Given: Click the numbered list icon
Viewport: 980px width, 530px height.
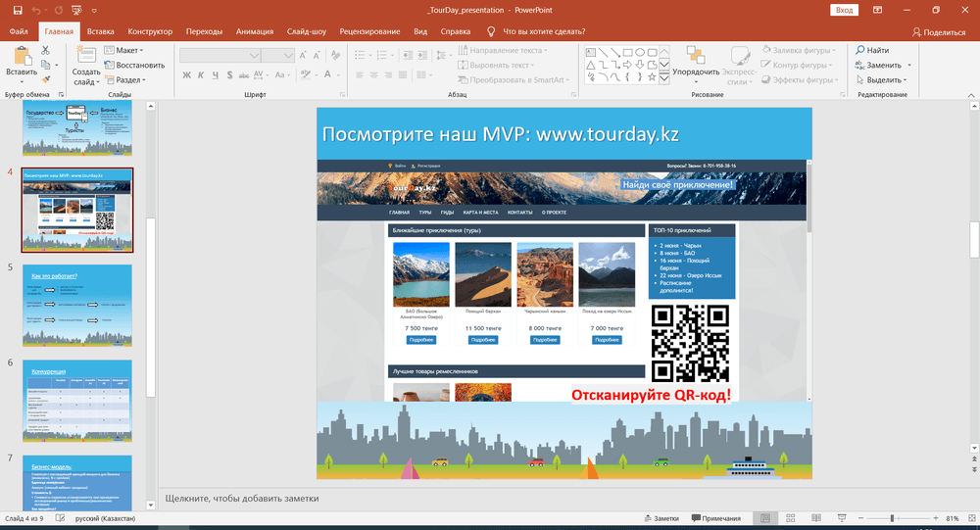Looking at the screenshot, I should click(384, 55).
